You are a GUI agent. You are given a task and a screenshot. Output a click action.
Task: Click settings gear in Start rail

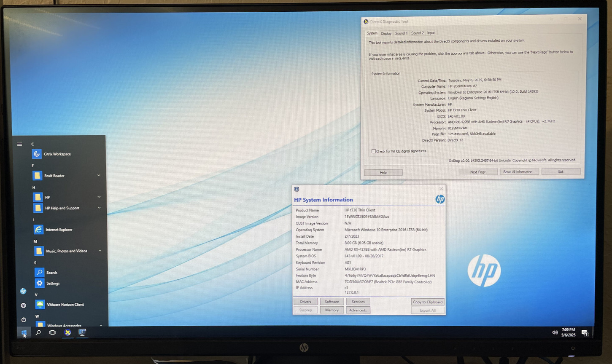pos(24,305)
